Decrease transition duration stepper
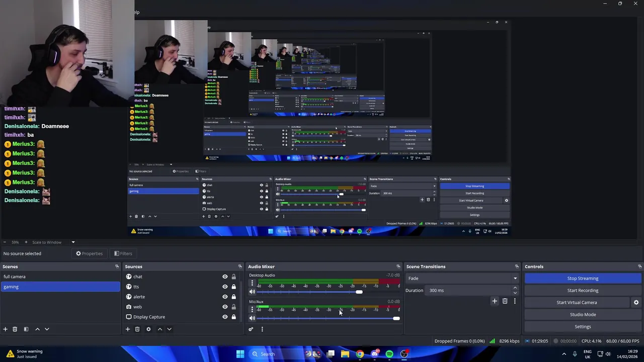Image resolution: width=644 pixels, height=362 pixels. (515, 293)
